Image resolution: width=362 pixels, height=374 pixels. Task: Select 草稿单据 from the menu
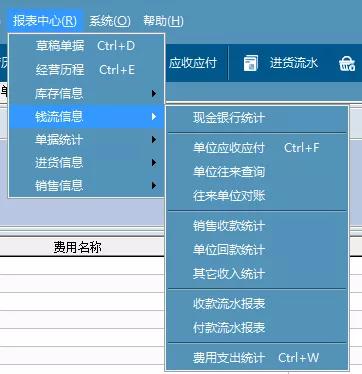(x=86, y=46)
